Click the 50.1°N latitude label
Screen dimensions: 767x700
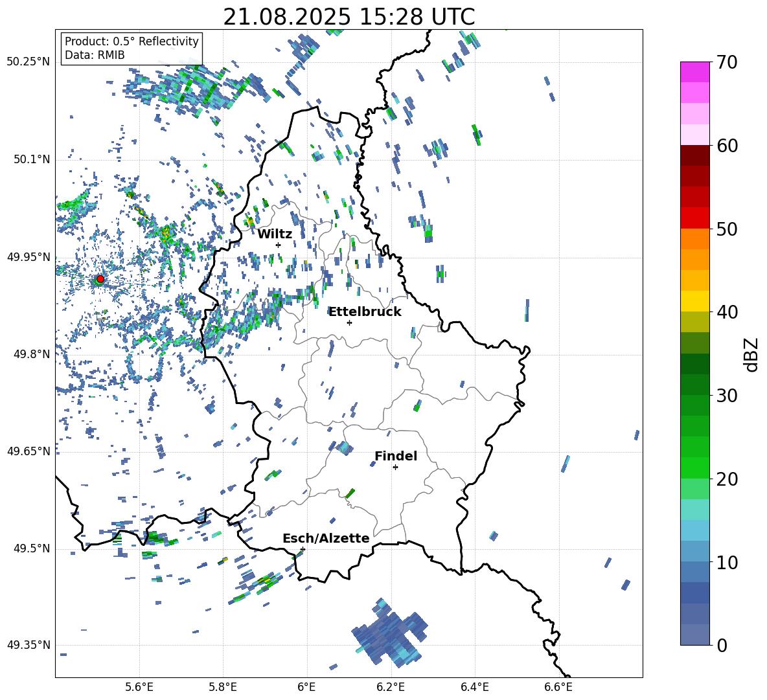tap(31, 159)
